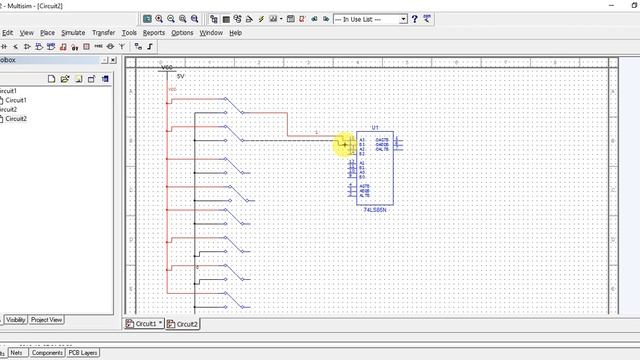This screenshot has width=640, height=360.
Task: Open the Window menu
Action: pyautogui.click(x=211, y=33)
